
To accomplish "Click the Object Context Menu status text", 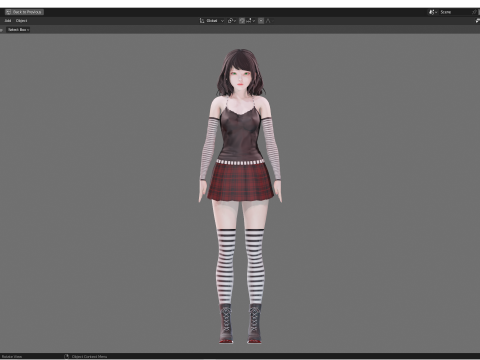I will (x=89, y=356).
